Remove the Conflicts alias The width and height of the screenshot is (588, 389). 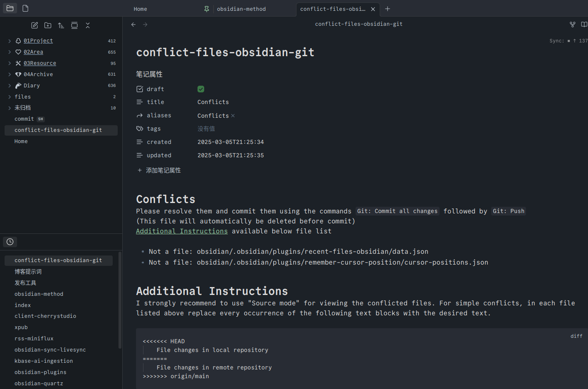[233, 116]
